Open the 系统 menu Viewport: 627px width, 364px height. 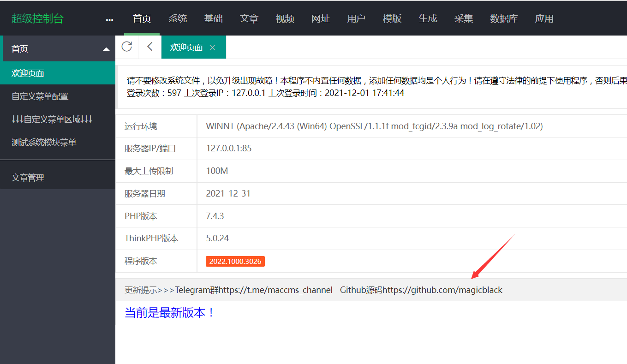coord(178,18)
